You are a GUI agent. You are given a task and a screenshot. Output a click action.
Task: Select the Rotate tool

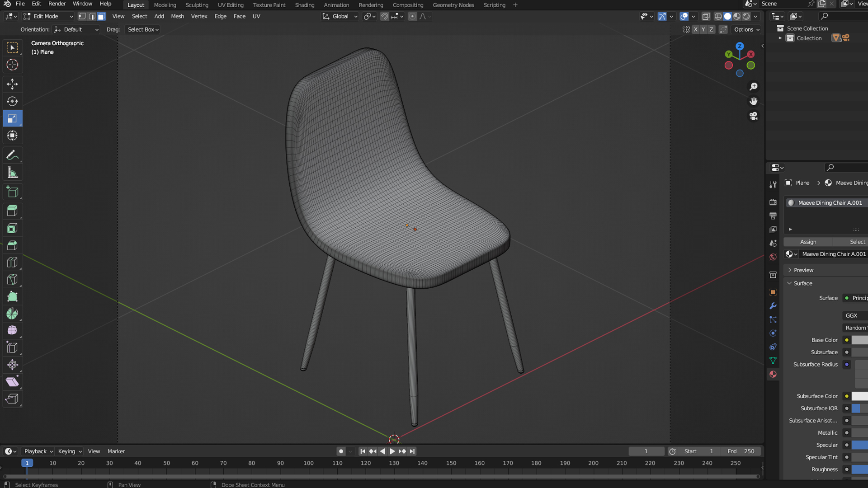[12, 101]
